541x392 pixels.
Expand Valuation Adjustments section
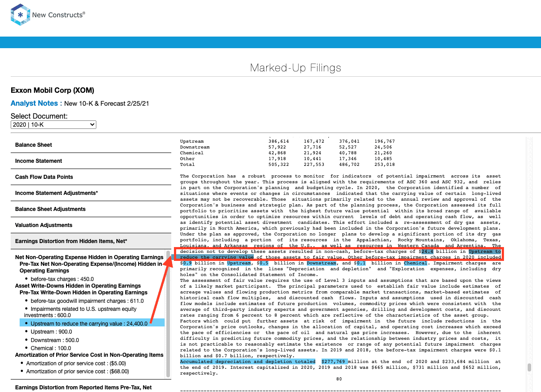91,225
